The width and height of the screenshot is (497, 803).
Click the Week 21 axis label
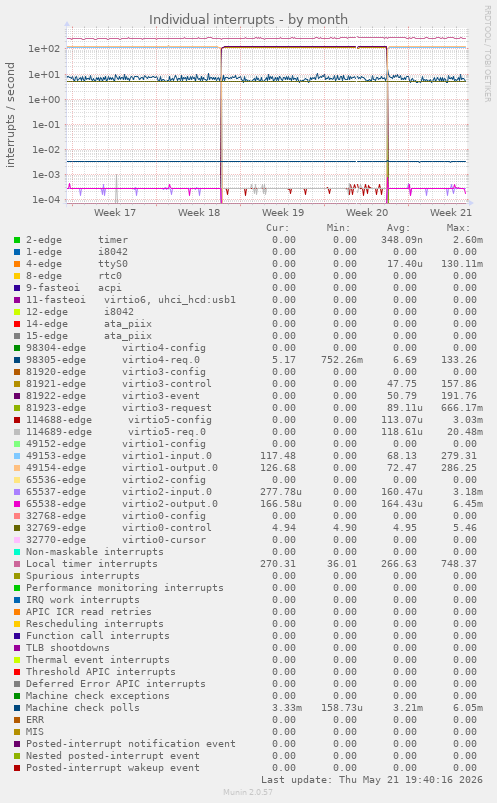coord(451,213)
